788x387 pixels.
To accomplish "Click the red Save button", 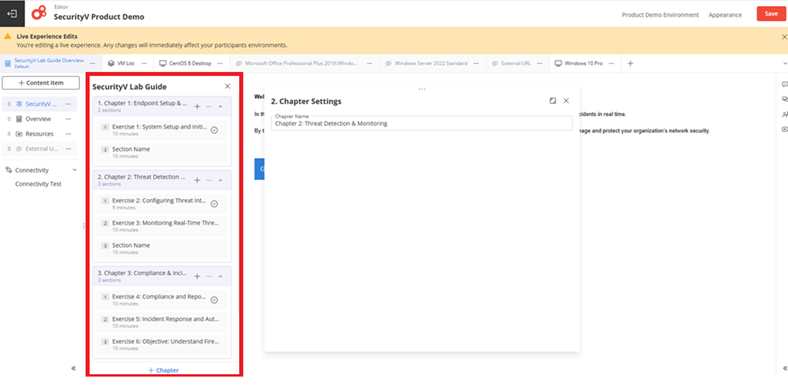I will 771,14.
